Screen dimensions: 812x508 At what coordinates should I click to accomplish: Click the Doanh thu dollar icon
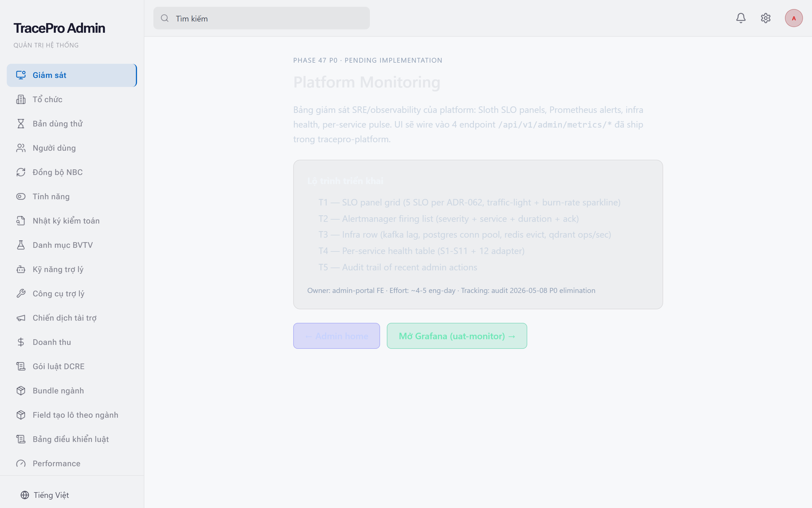tap(21, 342)
